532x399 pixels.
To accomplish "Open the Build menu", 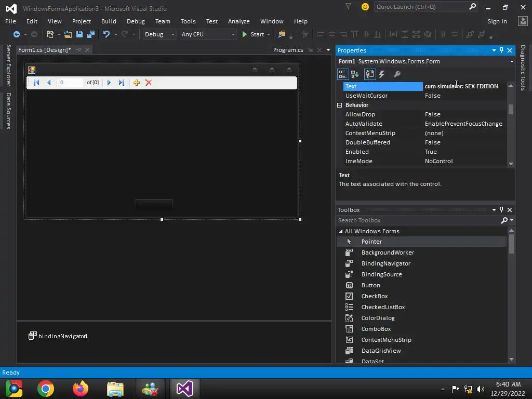I will [109, 21].
